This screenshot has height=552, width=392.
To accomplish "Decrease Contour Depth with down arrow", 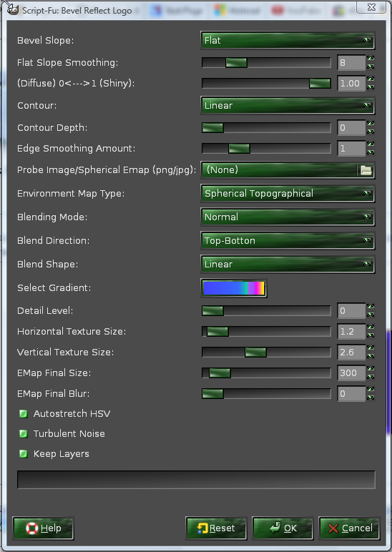I will 371,132.
